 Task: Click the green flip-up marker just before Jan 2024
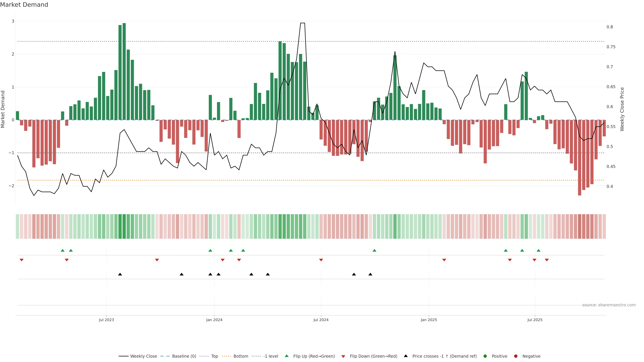tap(210, 250)
